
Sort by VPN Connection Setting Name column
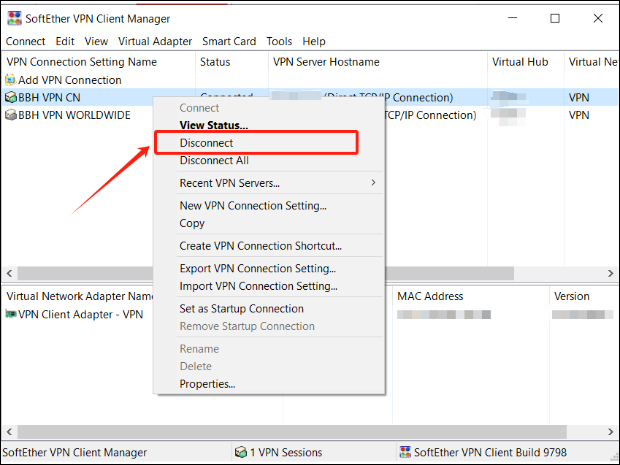click(x=81, y=62)
